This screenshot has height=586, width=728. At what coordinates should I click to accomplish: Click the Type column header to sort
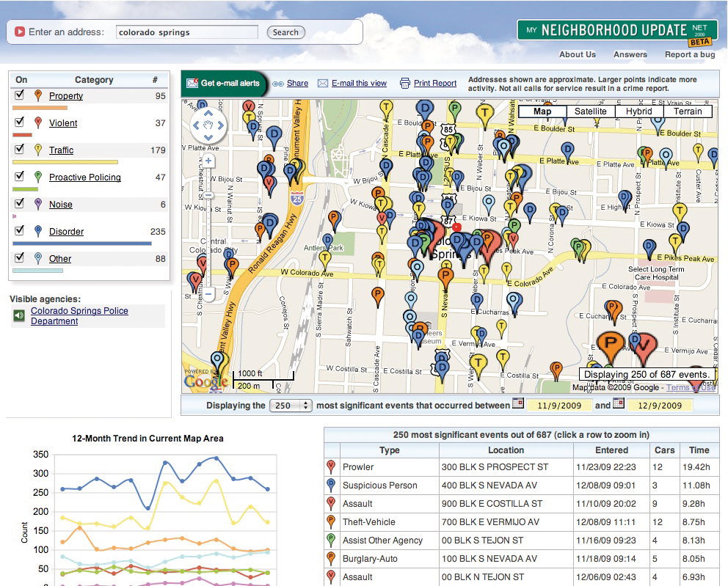pos(389,450)
